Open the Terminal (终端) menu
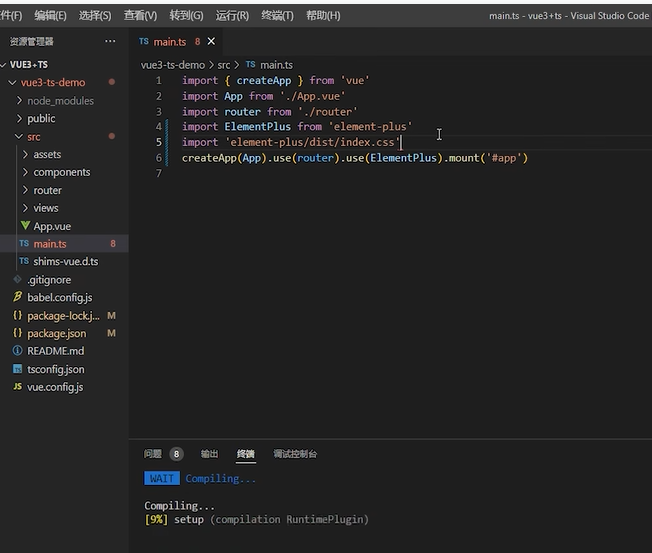The width and height of the screenshot is (652, 553). point(277,16)
